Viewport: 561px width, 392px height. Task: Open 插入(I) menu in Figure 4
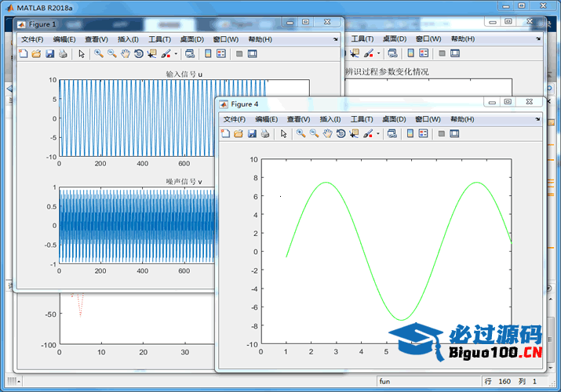pyautogui.click(x=330, y=119)
